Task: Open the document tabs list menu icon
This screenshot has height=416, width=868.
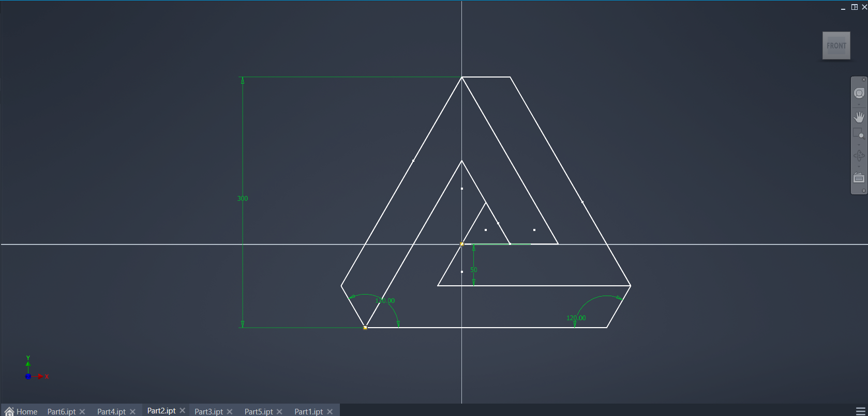Action: (x=860, y=411)
